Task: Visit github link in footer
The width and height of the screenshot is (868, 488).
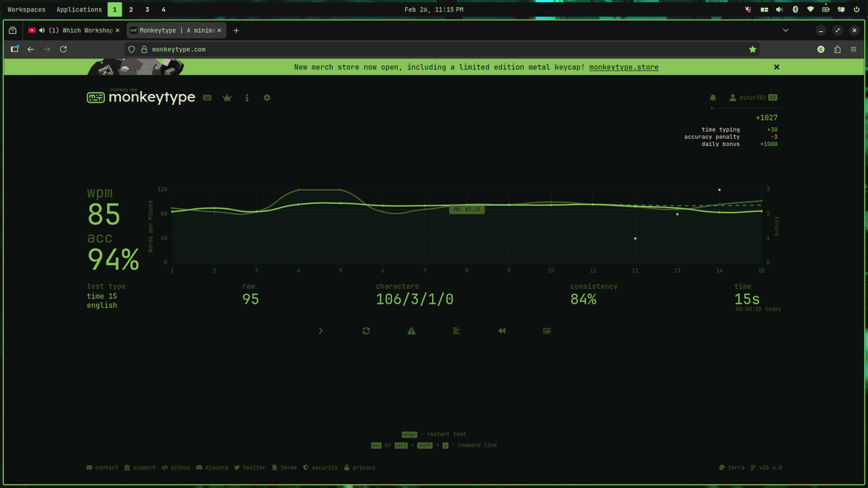Action: click(176, 468)
